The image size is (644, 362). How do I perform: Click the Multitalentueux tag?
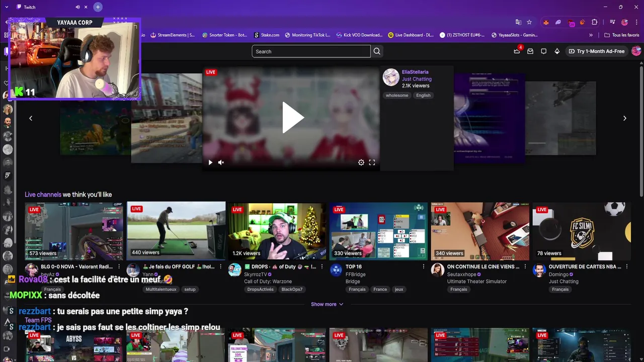(x=161, y=289)
